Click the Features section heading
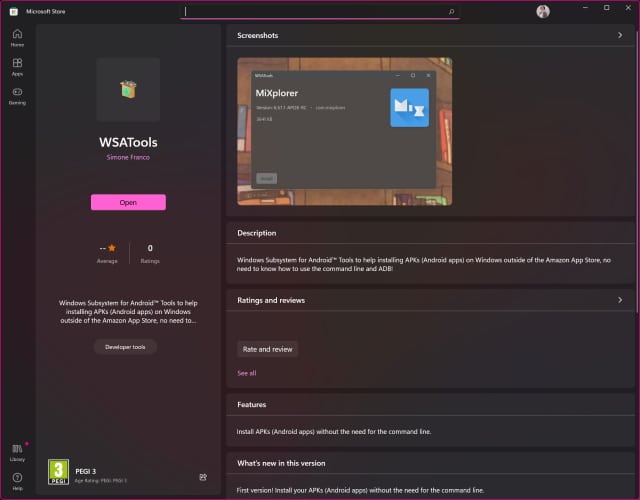 (251, 404)
